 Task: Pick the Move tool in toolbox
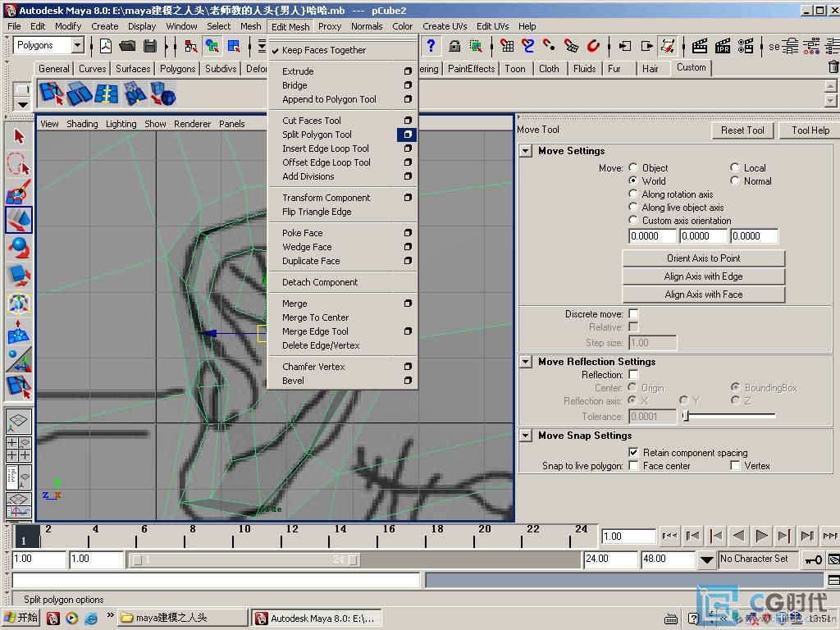[19, 220]
